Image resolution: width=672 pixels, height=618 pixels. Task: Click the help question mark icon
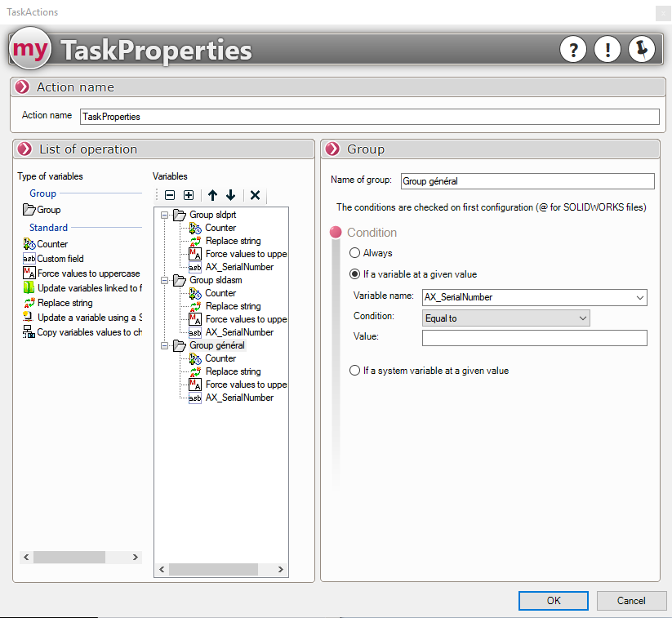(573, 50)
